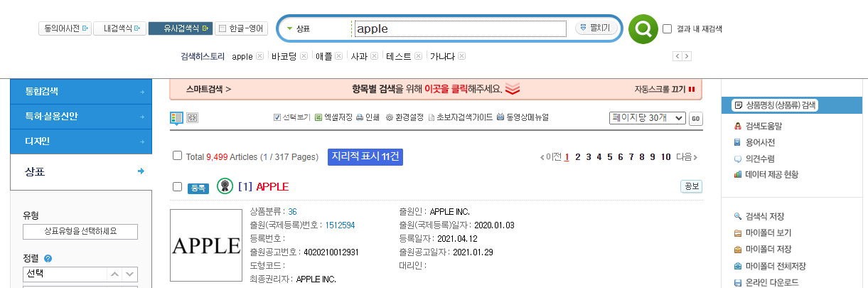The width and height of the screenshot is (868, 288).
Task: Switch to list view icon in results toolbar
Action: (176, 117)
